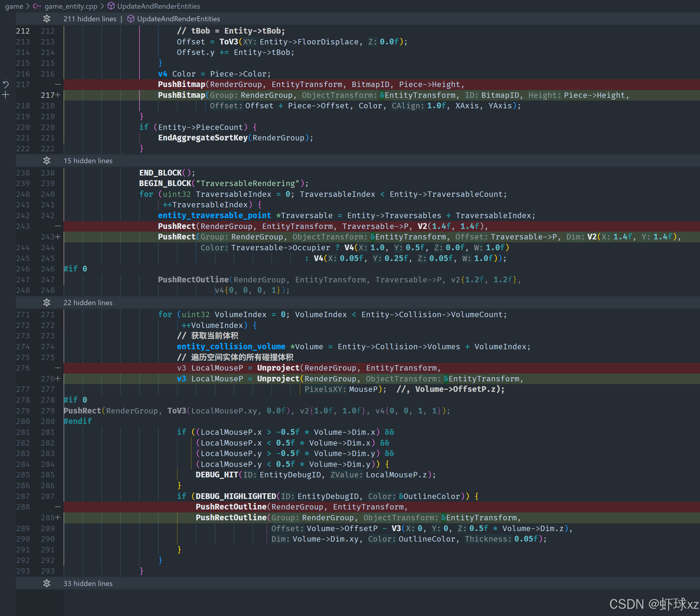Click the EndAggregateSortKey call on line 221
Viewport: 700px width, 616px height.
pos(203,138)
